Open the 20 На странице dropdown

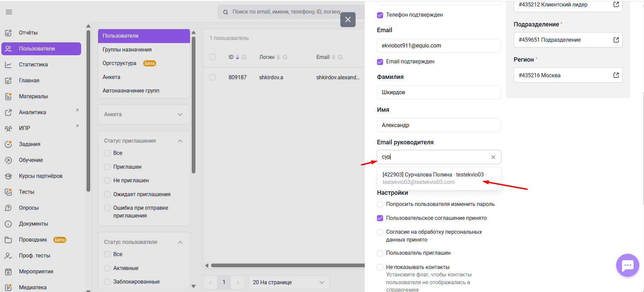[288, 282]
